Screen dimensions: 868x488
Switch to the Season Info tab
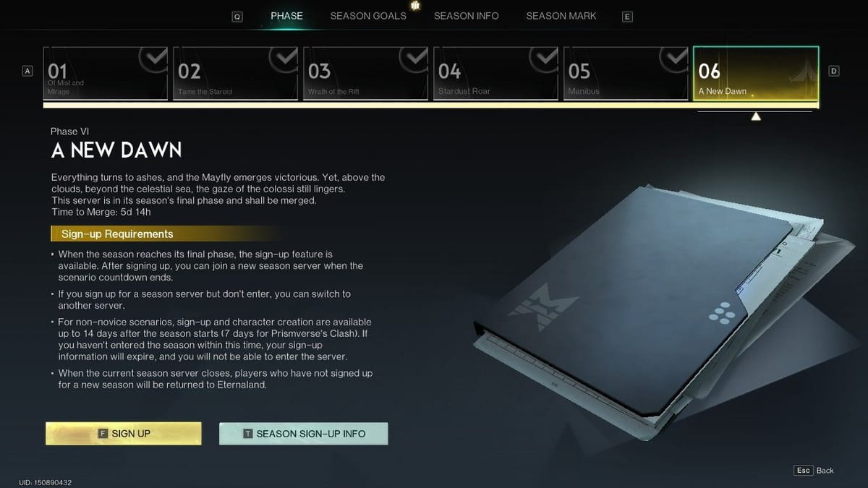pyautogui.click(x=466, y=16)
